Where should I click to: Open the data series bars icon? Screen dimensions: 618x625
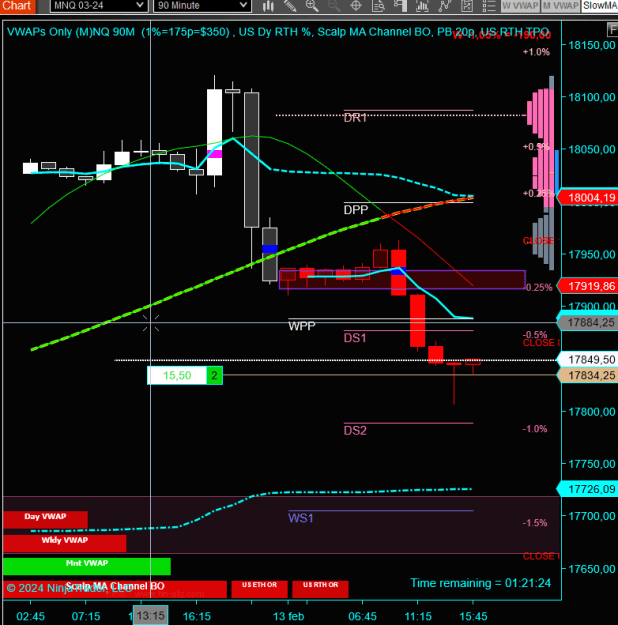point(422,6)
